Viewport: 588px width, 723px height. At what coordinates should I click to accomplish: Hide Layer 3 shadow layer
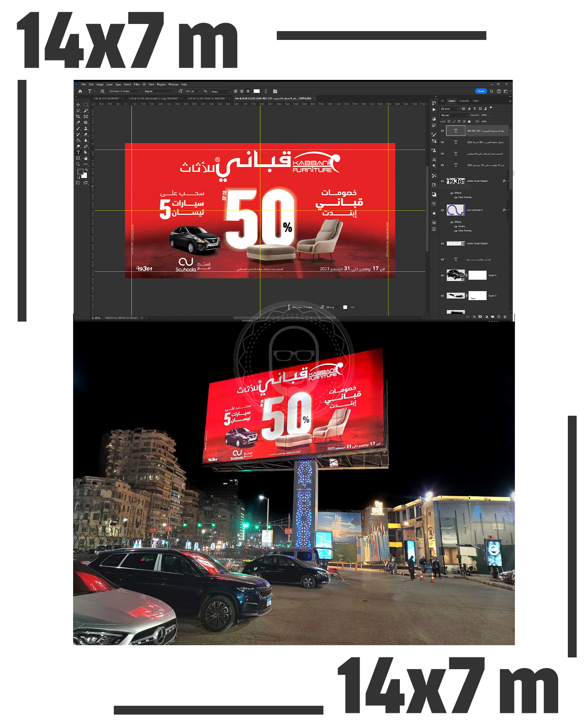click(x=442, y=296)
